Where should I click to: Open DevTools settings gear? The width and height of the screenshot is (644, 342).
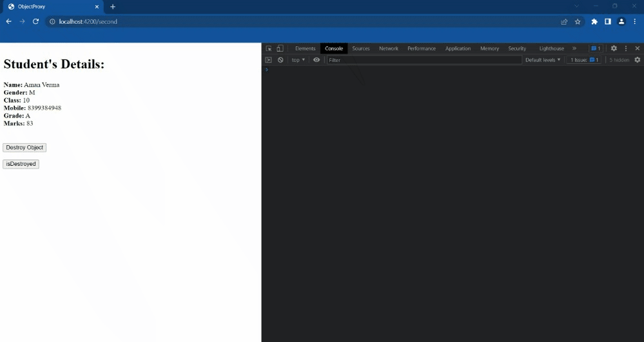[614, 48]
